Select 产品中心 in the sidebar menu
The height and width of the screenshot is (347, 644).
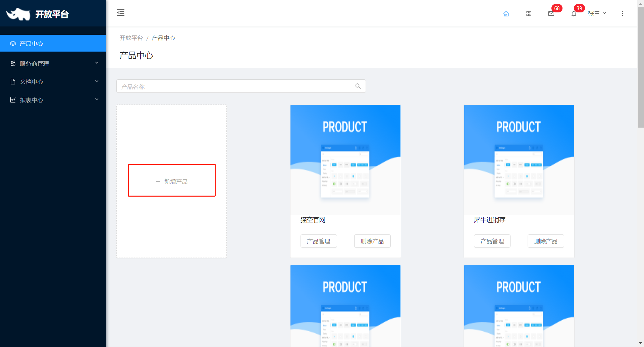click(x=53, y=43)
